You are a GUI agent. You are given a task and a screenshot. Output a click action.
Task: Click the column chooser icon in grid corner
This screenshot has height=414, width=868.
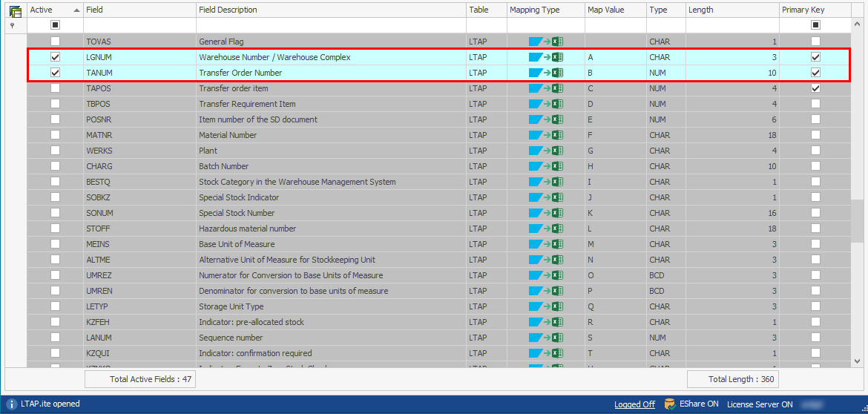pos(15,10)
